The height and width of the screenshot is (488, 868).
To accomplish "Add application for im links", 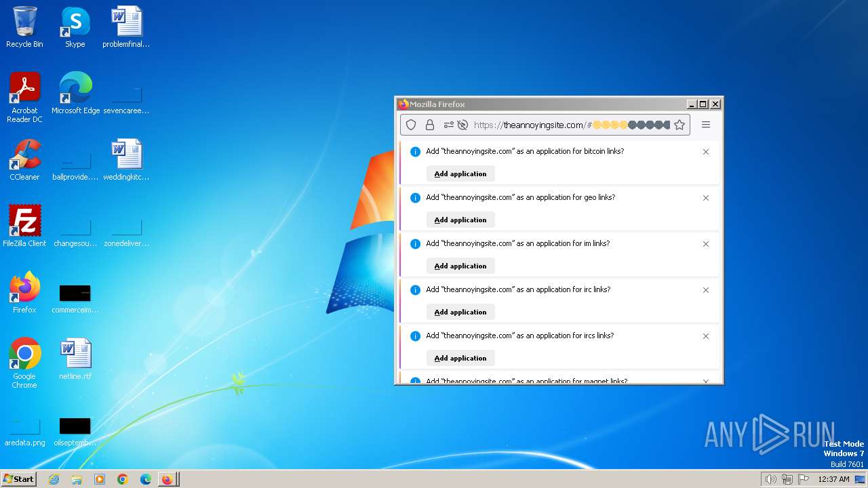I will pyautogui.click(x=460, y=266).
